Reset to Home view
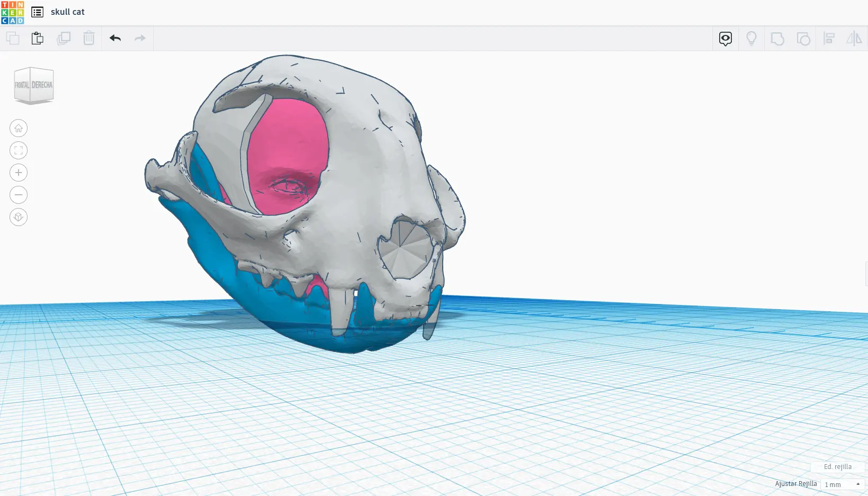The image size is (868, 496). tap(19, 128)
